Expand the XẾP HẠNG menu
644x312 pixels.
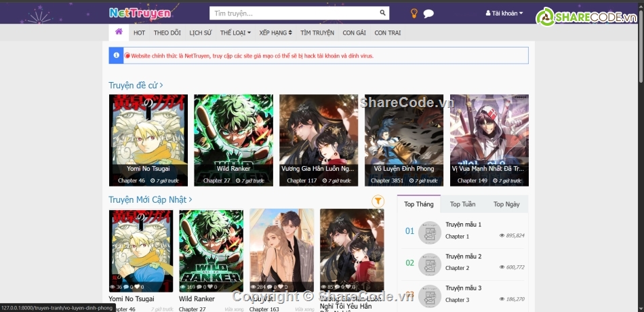click(x=275, y=33)
